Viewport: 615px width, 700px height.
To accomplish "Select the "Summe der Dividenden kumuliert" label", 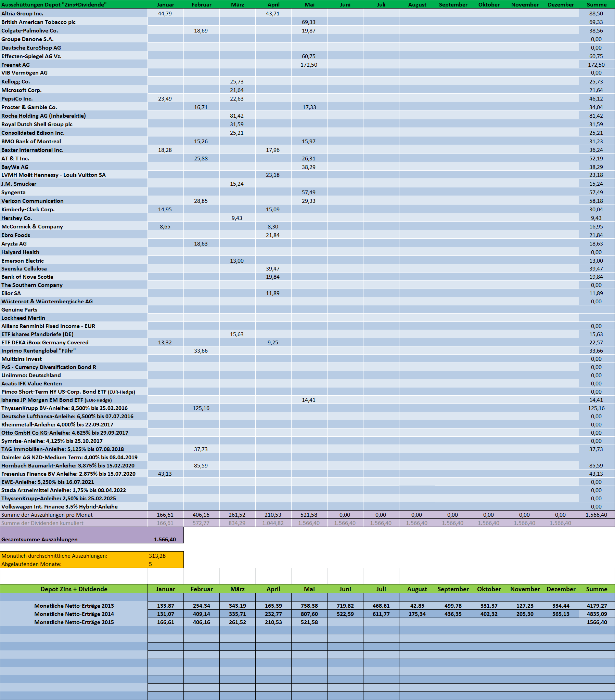I will click(x=42, y=524).
